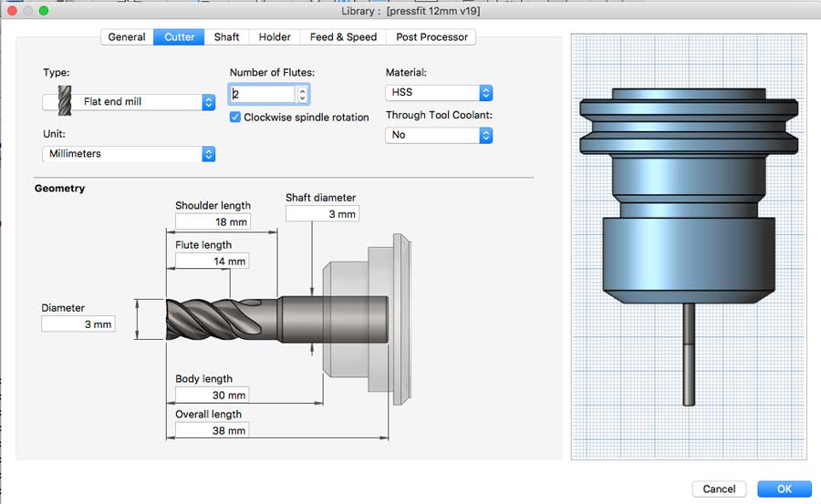Viewport: 821px width, 504px height.
Task: Click the Overall length input field
Action: point(212,430)
